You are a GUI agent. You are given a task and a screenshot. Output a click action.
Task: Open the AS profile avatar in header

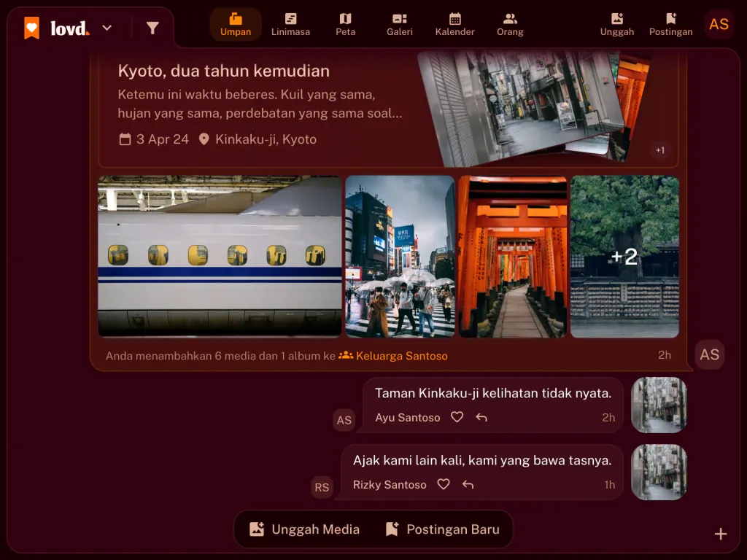pyautogui.click(x=719, y=24)
